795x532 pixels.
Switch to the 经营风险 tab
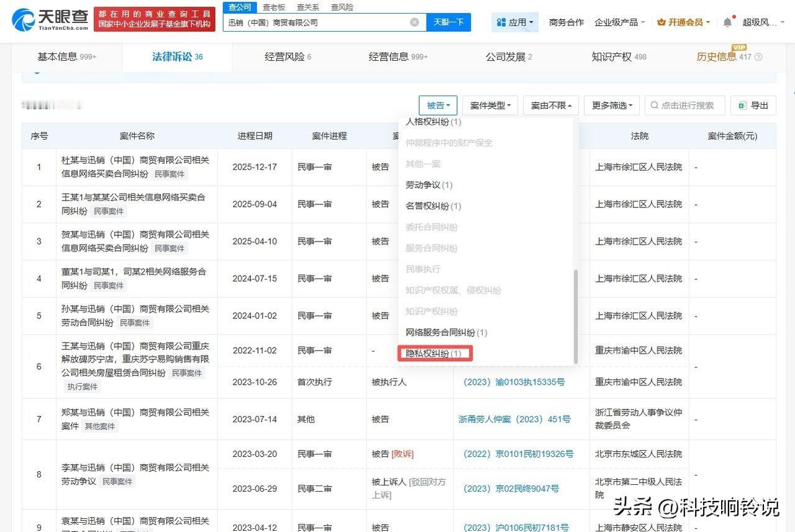283,56
